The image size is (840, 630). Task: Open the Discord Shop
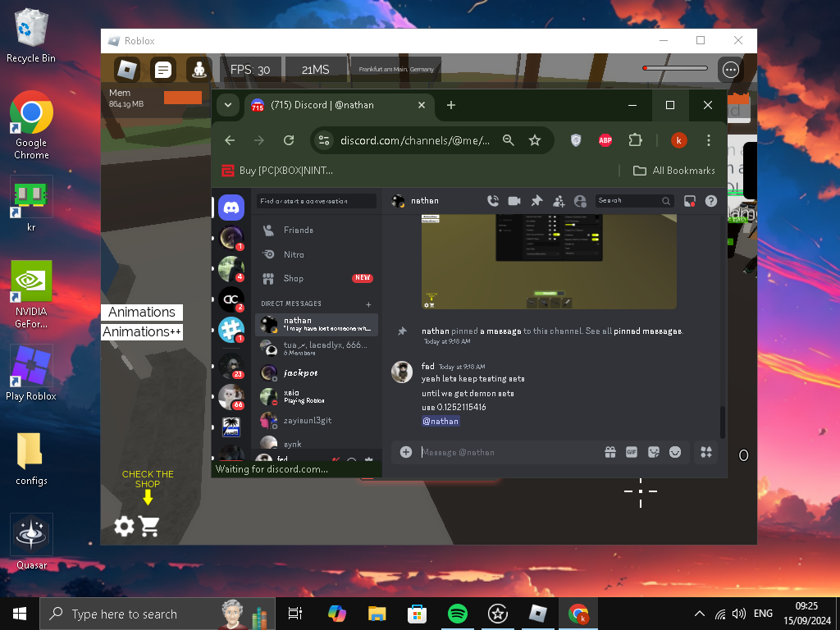click(317, 279)
